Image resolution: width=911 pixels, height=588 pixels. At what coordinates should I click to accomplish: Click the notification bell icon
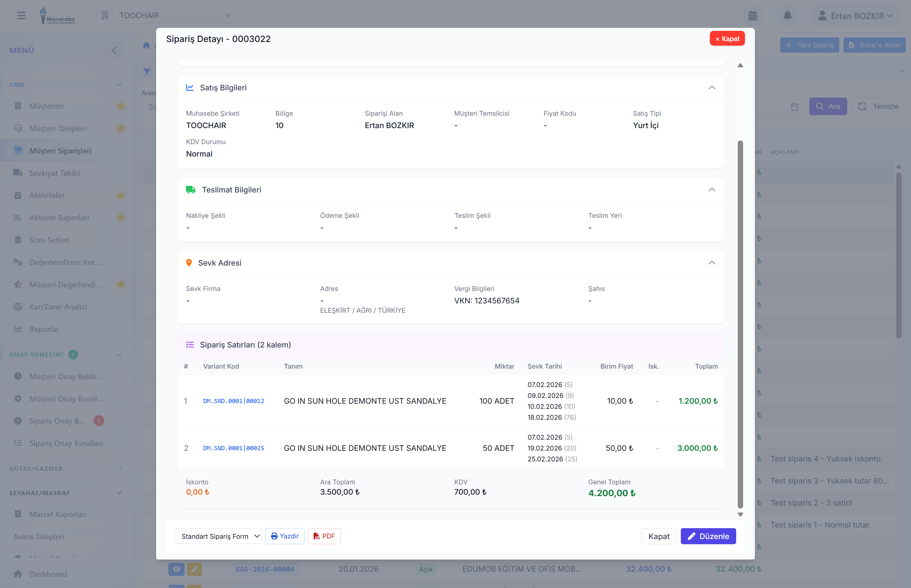pos(787,16)
